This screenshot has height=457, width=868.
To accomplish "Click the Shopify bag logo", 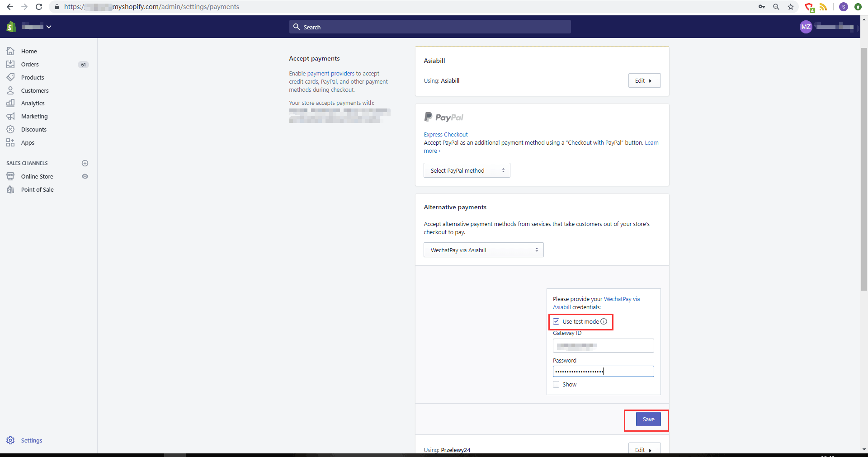I will pos(11,27).
